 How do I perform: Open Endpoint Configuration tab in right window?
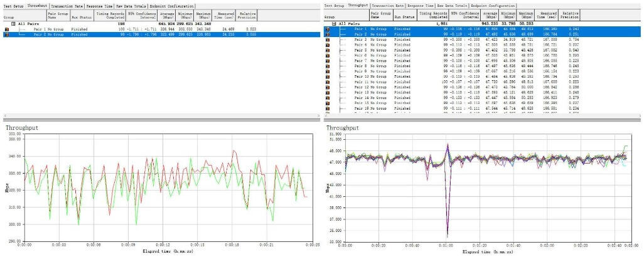tap(493, 6)
